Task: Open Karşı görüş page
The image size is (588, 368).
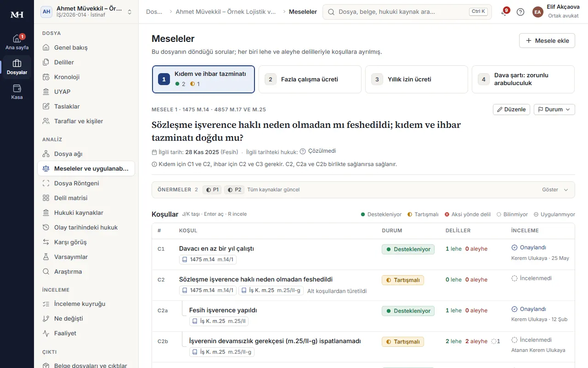Action: click(86, 242)
